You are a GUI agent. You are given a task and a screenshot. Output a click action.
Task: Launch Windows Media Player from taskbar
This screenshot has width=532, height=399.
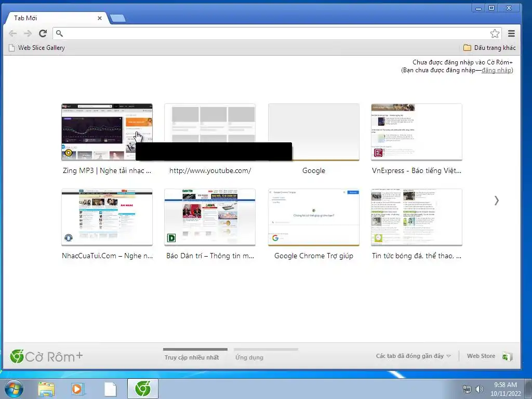click(x=78, y=389)
